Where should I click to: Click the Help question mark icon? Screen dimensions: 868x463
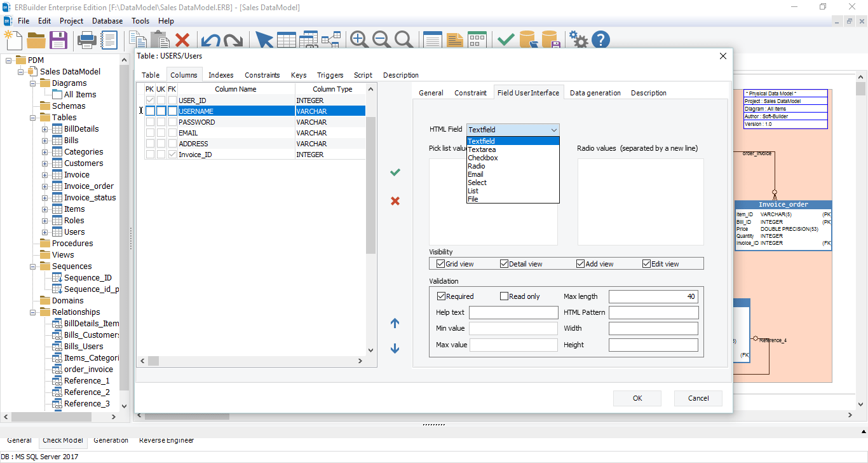pos(600,40)
